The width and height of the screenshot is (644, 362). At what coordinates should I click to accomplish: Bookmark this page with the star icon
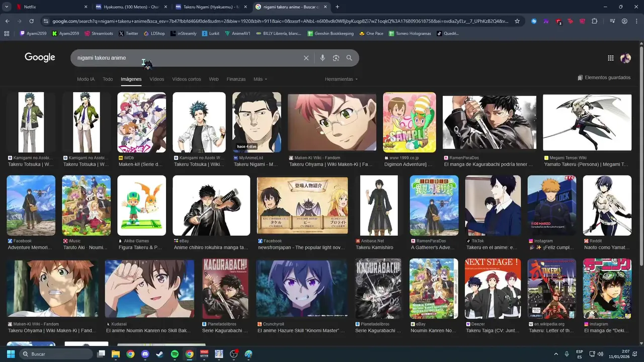(517, 21)
